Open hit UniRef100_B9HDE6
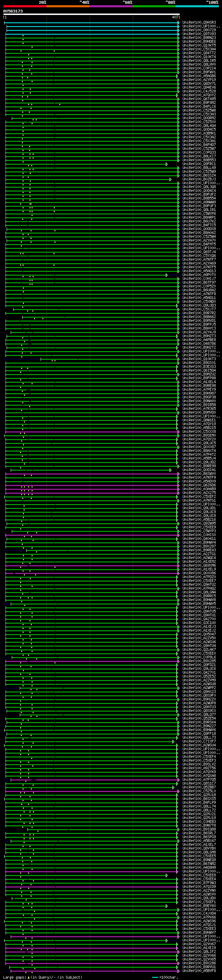The height and width of the screenshot is (980, 222). pyautogui.click(x=199, y=41)
